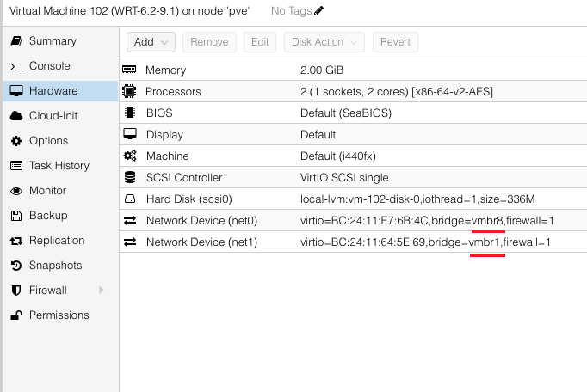Click the Task History list icon
Image resolution: width=587 pixels, height=392 pixels.
16,166
